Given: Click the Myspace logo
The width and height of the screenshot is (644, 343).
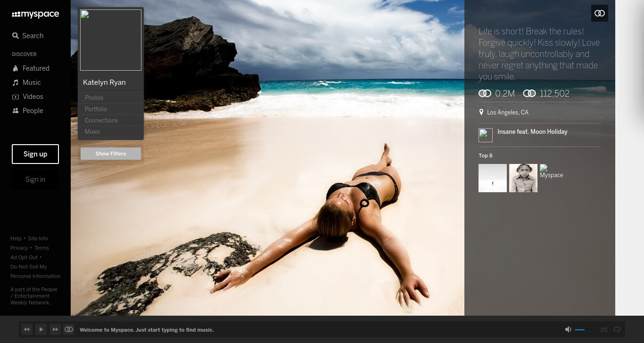Looking at the screenshot, I should coord(35,15).
